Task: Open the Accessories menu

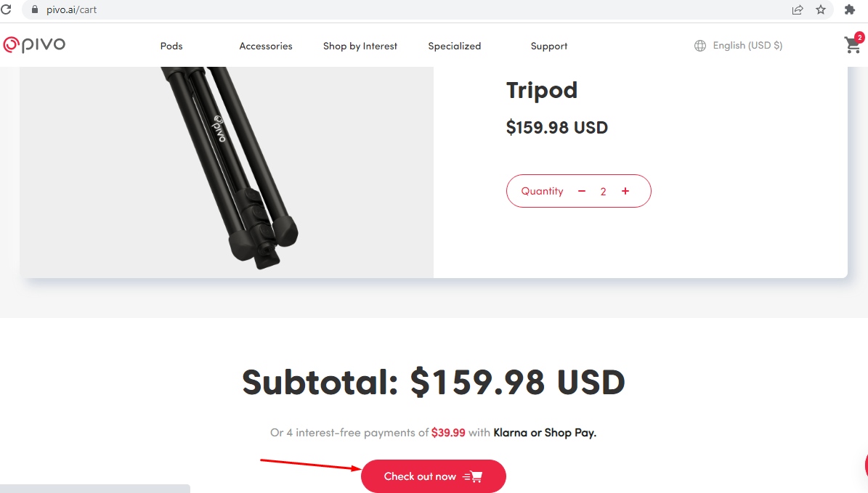Action: (266, 46)
